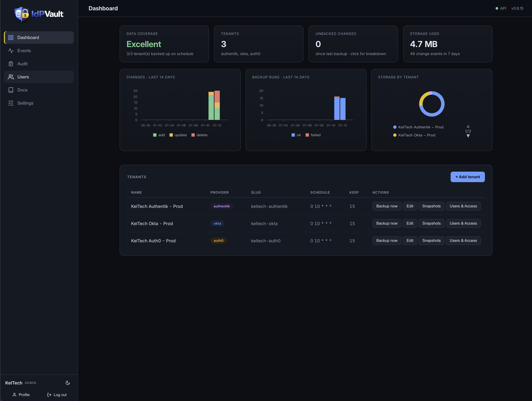The height and width of the screenshot is (401, 532).
Task: Open the Settings page
Action: tap(39, 103)
